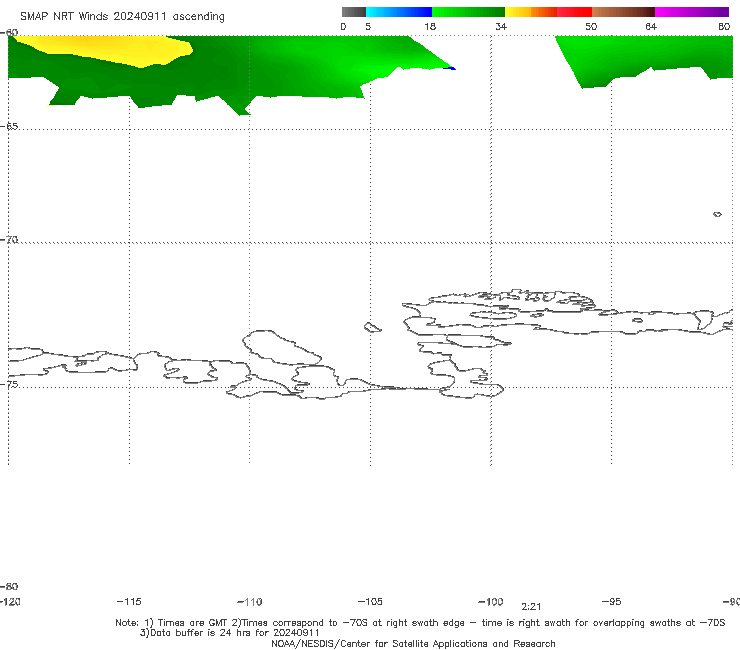Click the cyan-blue segment of the color bar
Viewport: 740px width, 650px height.
(399, 12)
